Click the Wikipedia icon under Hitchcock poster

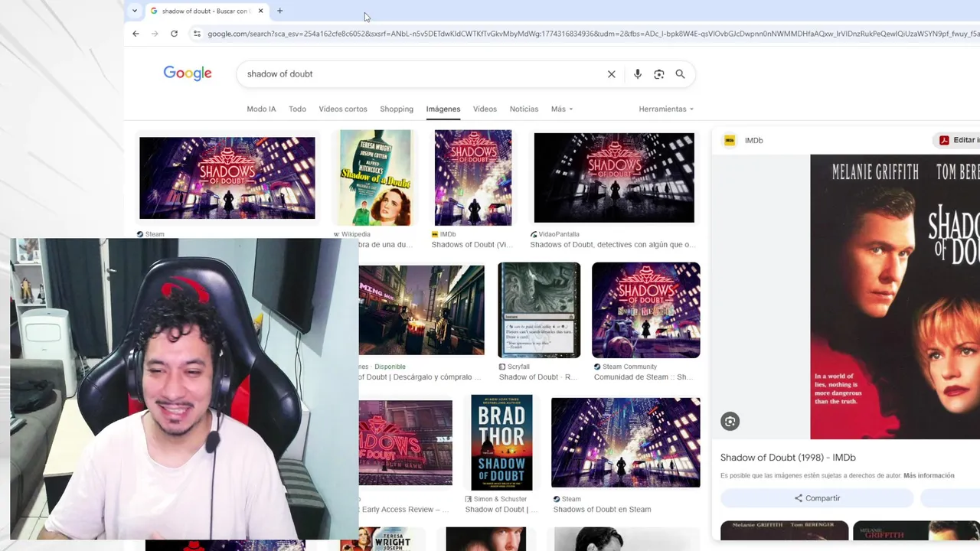tap(337, 234)
